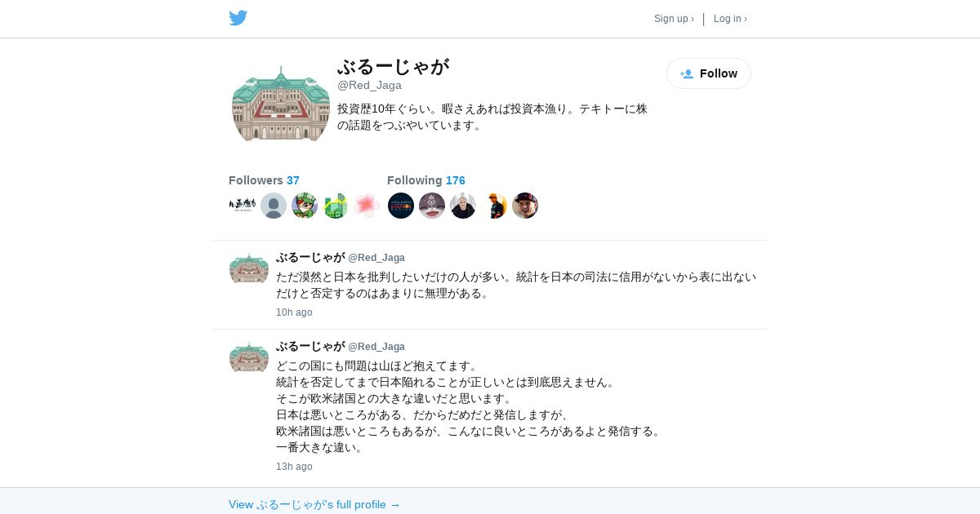The height and width of the screenshot is (514, 980).
Task: Select the first follower avatar with black text
Action: (243, 206)
